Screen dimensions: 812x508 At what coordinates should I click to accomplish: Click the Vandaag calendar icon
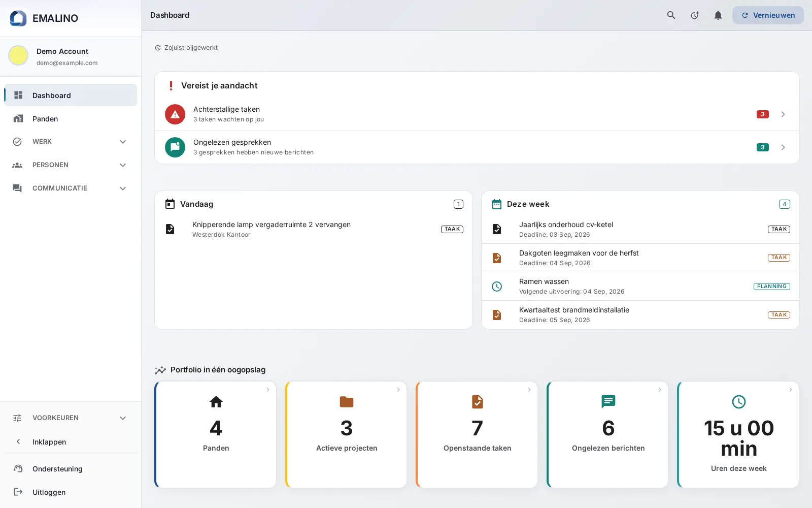(x=170, y=204)
